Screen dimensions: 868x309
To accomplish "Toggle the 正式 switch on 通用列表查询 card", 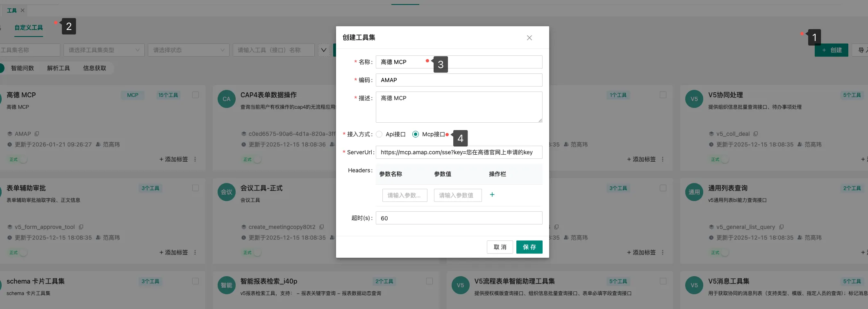I will [720, 252].
